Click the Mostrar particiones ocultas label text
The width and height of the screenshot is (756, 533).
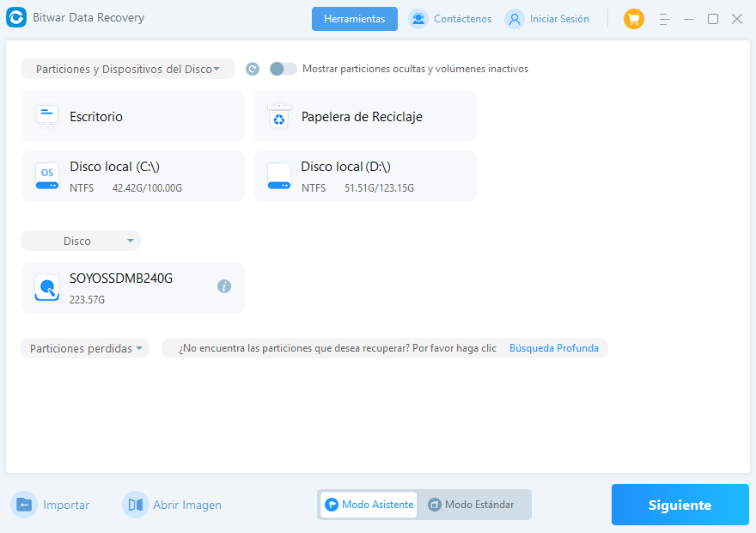tap(415, 69)
